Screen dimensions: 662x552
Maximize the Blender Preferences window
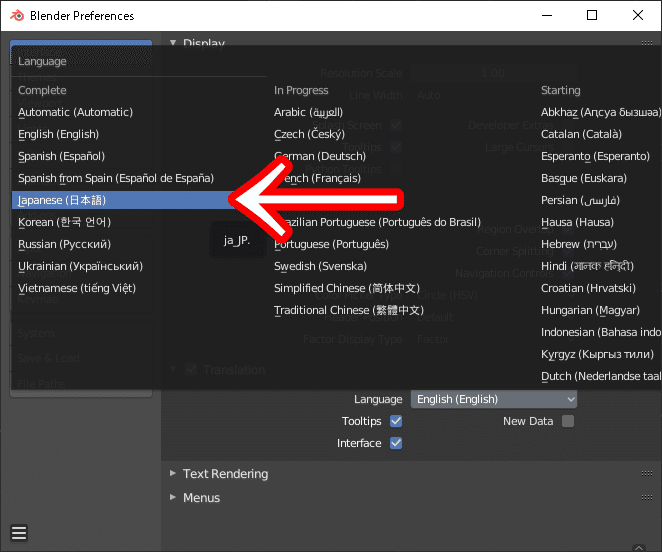592,15
